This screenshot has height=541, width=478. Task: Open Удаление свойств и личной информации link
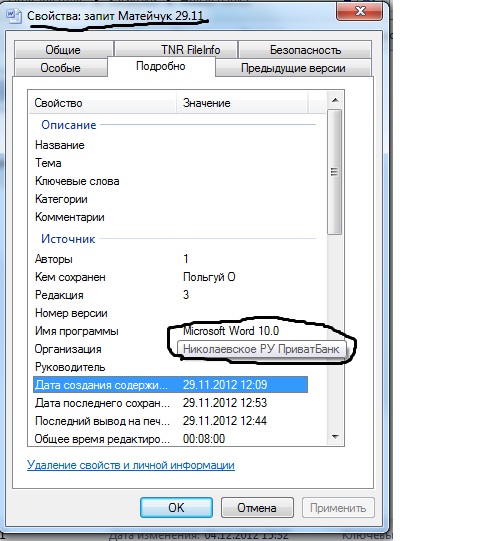pyautogui.click(x=131, y=465)
